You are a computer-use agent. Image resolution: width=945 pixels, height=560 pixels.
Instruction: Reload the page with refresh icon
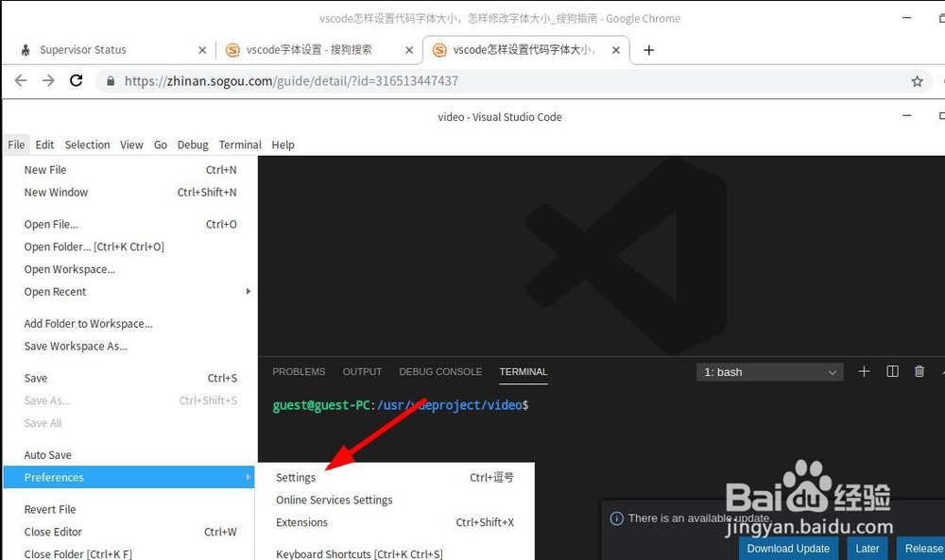point(76,80)
